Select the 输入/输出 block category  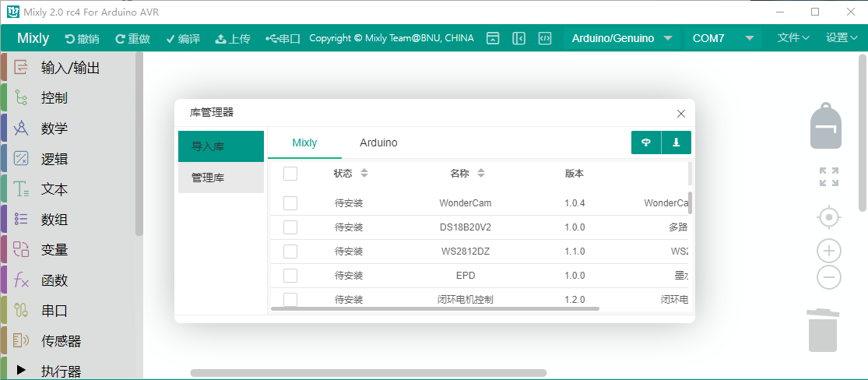69,68
